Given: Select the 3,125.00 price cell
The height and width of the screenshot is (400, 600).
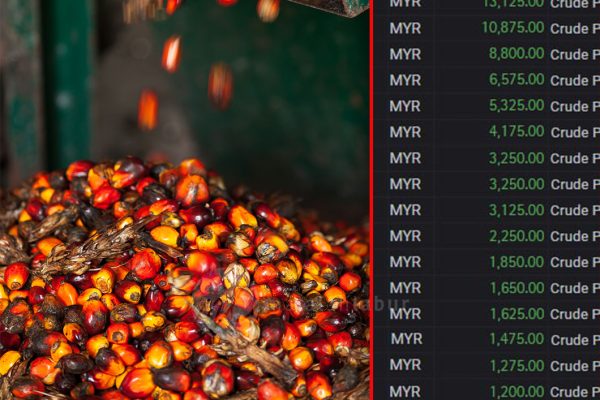Looking at the screenshot, I should coord(515,210).
